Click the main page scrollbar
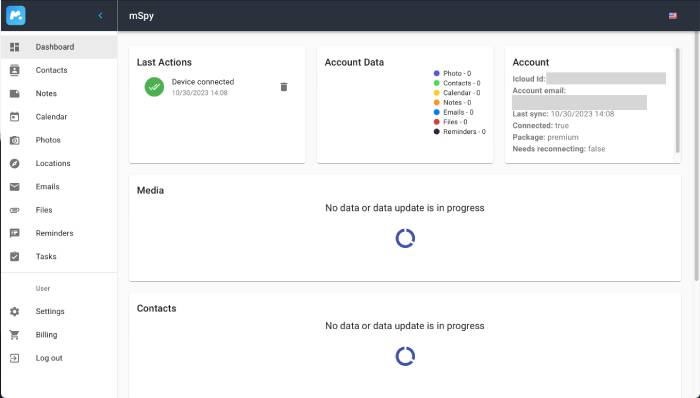The height and width of the screenshot is (398, 700). [697, 156]
